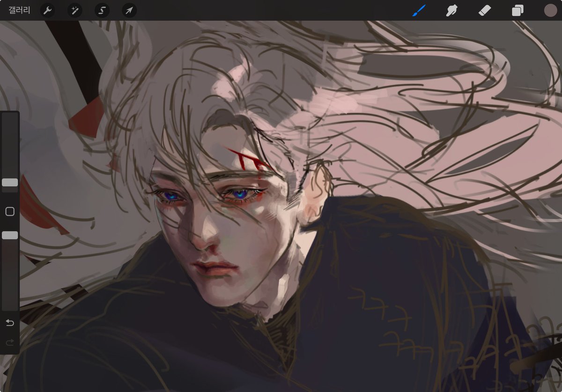Screen dimensions: 562x392
Task: Undo the last stroke
Action: (10, 323)
